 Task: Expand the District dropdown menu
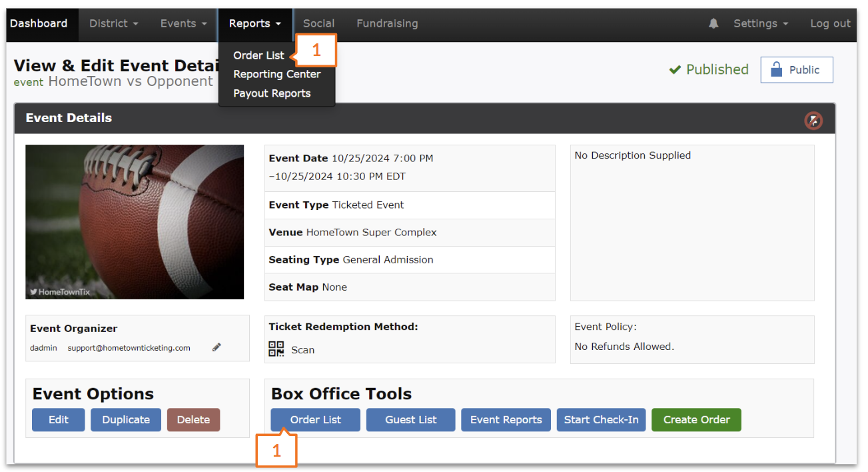tap(113, 23)
